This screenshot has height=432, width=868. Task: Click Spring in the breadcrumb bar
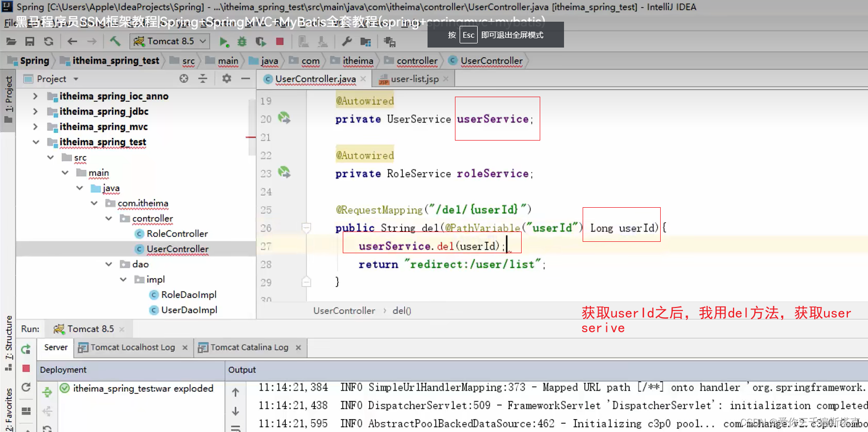[34, 60]
